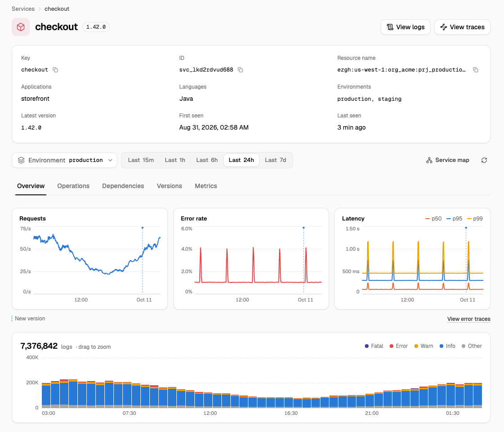Click the new version marker on Error rate chart

click(x=303, y=228)
